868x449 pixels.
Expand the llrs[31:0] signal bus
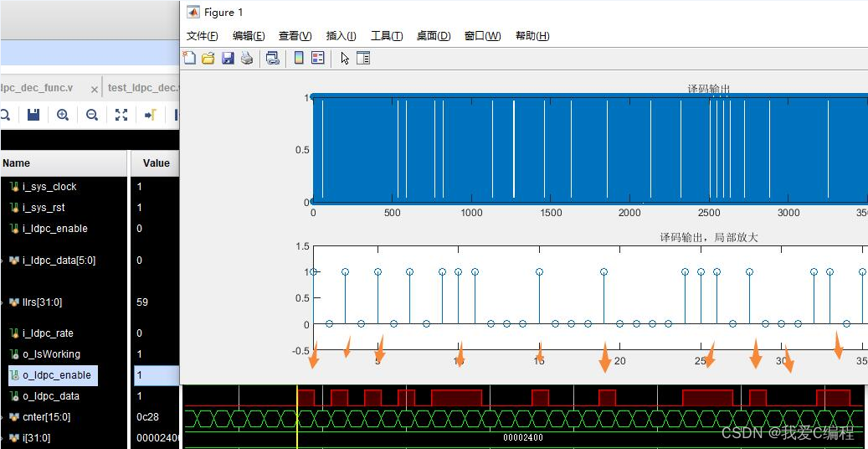[3, 302]
